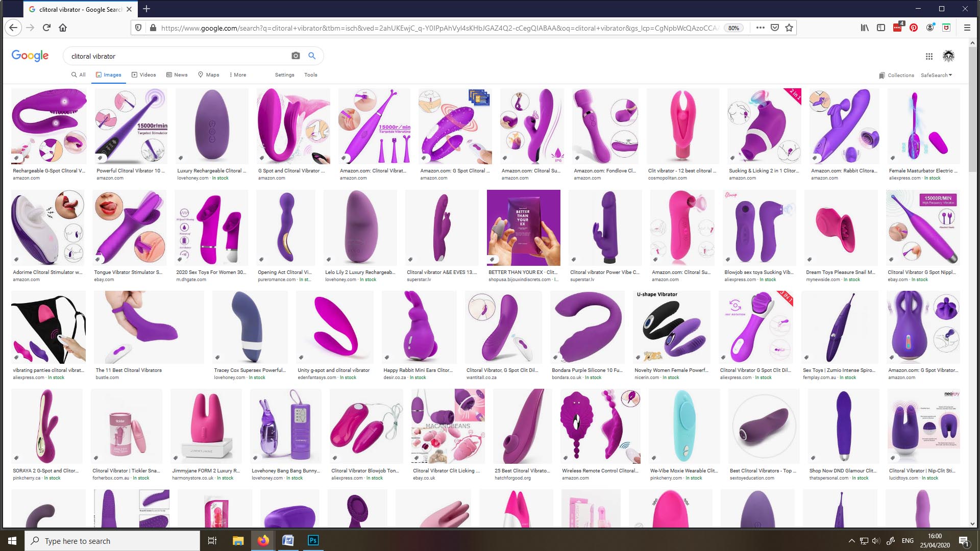The height and width of the screenshot is (551, 980).
Task: Click the browser forward arrow
Action: point(30,28)
